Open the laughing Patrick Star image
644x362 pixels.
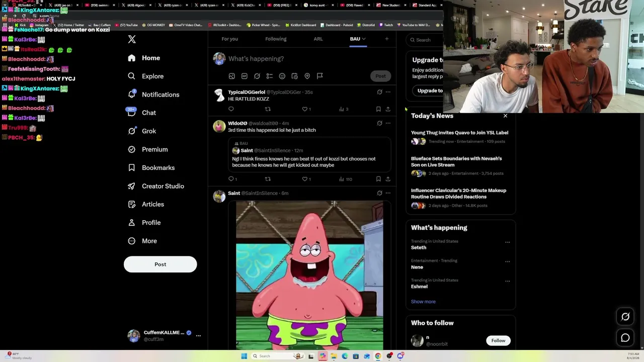(x=309, y=276)
